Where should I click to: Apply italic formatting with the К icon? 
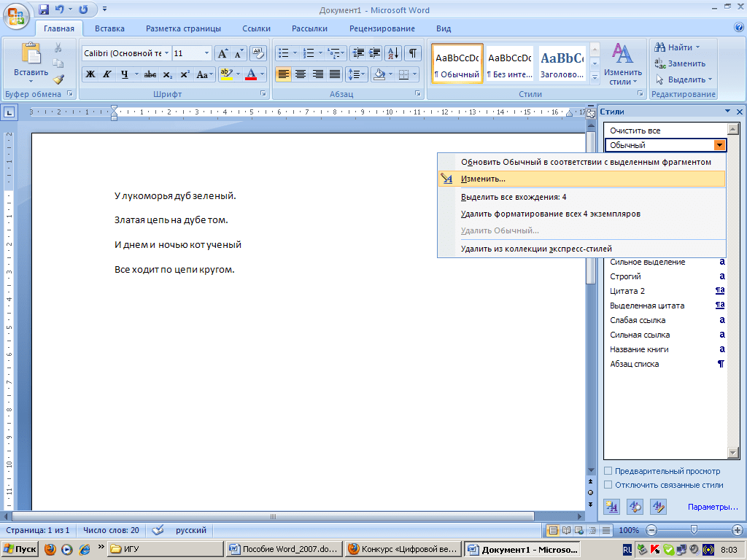[107, 74]
